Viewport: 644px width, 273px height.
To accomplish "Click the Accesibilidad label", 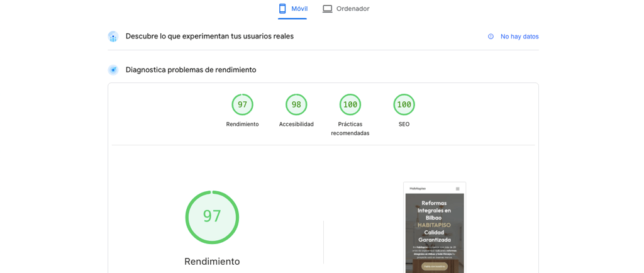I will [297, 125].
